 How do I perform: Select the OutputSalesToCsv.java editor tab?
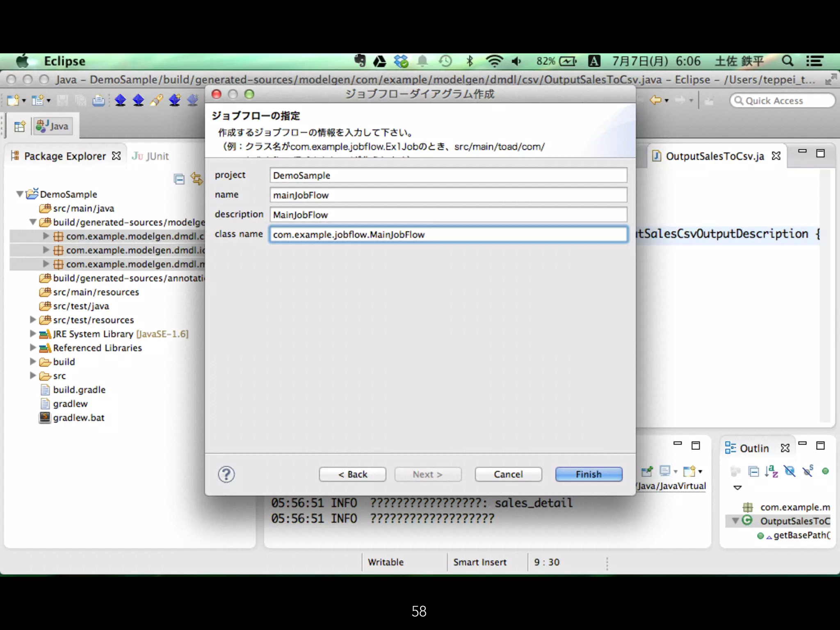click(x=714, y=156)
